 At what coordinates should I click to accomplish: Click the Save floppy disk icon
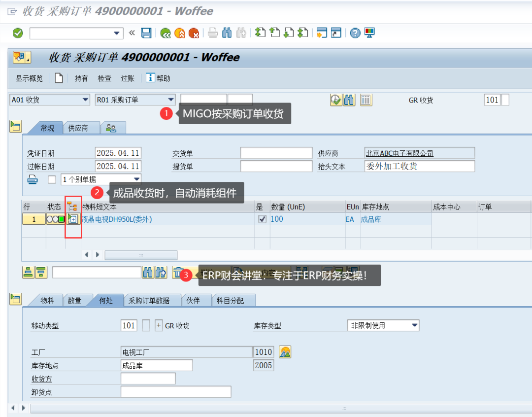point(146,33)
